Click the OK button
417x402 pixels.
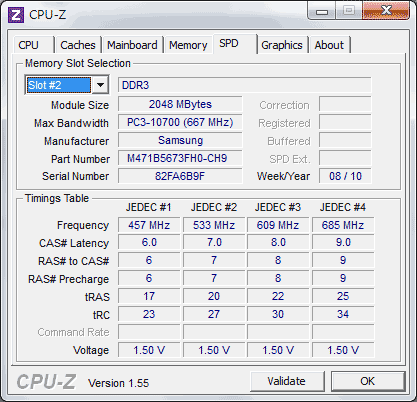(368, 381)
